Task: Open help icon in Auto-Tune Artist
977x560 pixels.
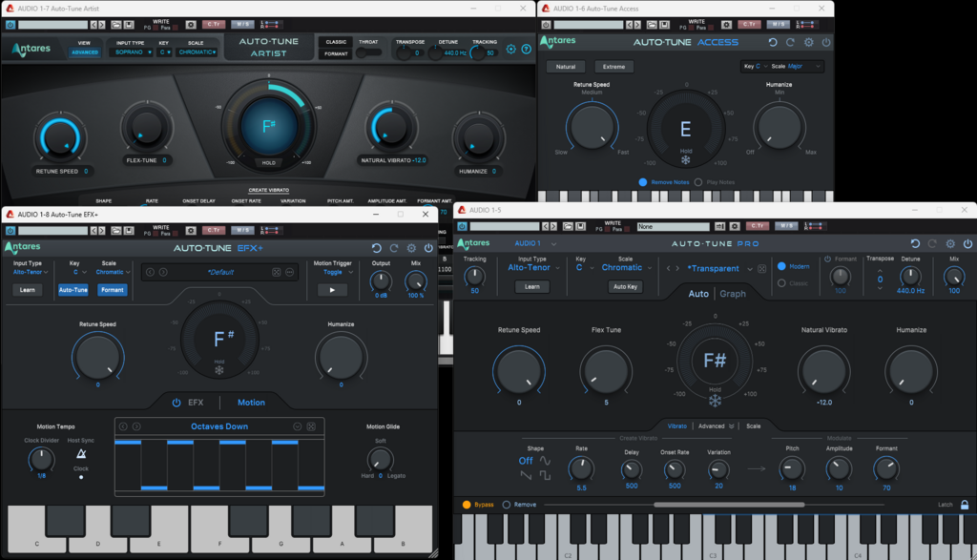Action: tap(527, 50)
